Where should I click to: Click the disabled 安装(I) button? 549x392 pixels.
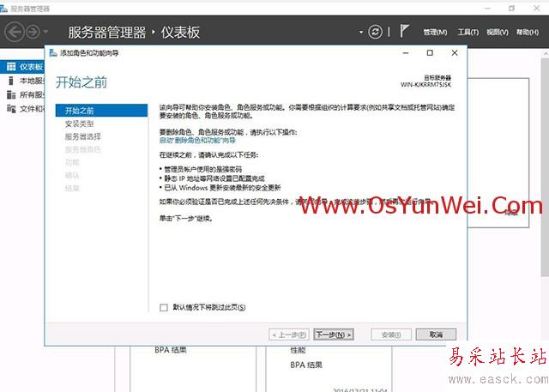pos(391,335)
